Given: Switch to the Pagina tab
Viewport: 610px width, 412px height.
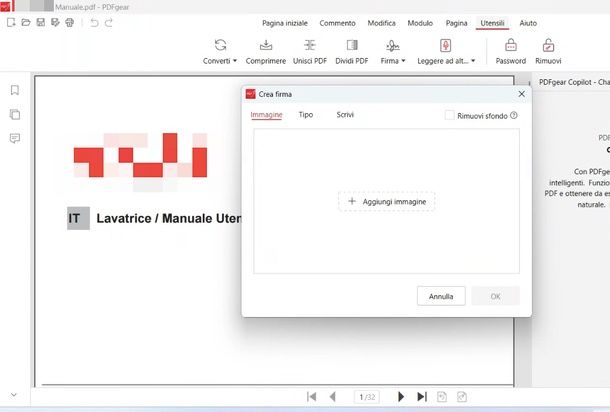Looking at the screenshot, I should (456, 23).
